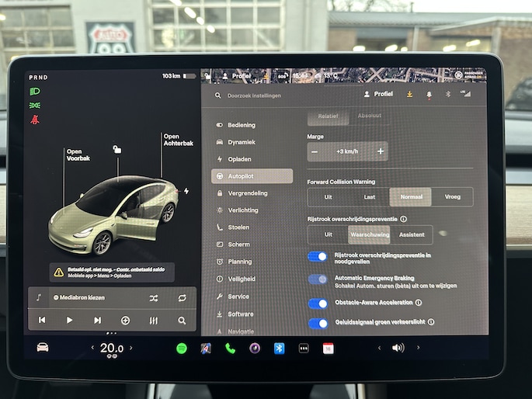Toggle Obstacle-Aware Acceleration switch
Screen dimensions: 532x399
tap(318, 303)
